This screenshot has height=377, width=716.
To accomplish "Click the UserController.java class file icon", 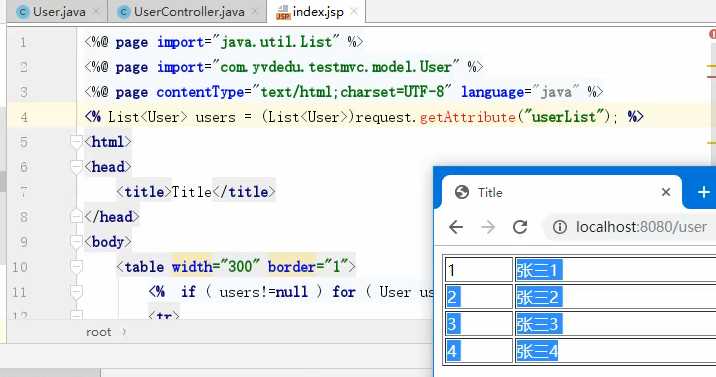I will [x=123, y=12].
